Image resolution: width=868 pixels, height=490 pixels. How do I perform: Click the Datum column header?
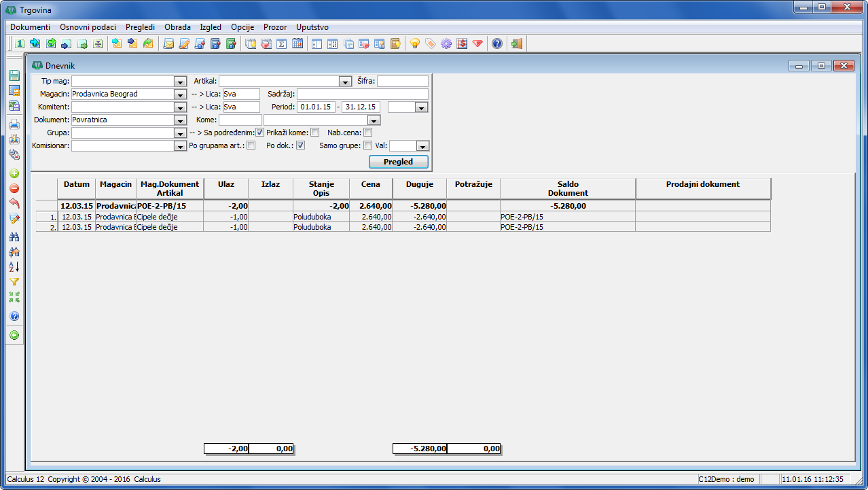(x=77, y=188)
